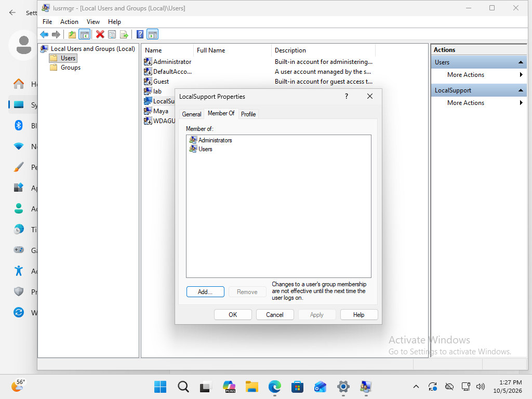Open Network wifi icon in Settings sidebar
The height and width of the screenshot is (399, 532).
pyautogui.click(x=19, y=146)
